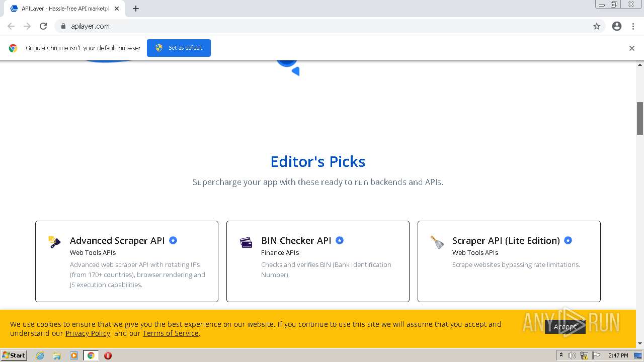644x362 pixels.
Task: Show hidden tray icons arrow
Action: click(x=561, y=355)
